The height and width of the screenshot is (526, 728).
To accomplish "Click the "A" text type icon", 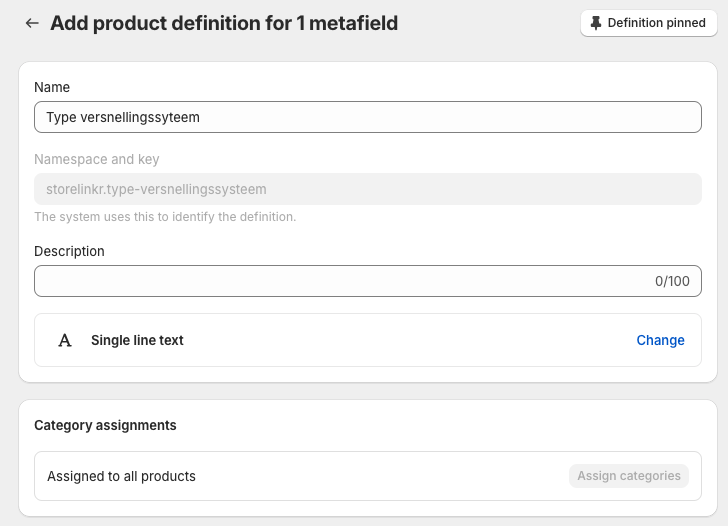I will coord(65,340).
